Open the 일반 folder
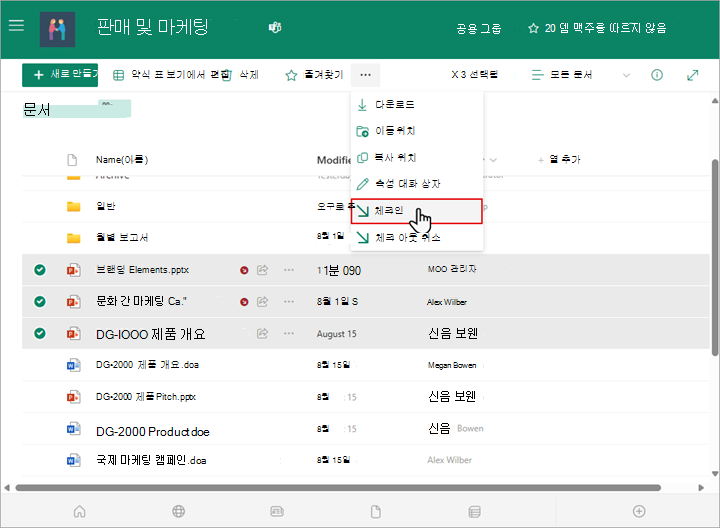Viewport: 720px width, 528px height. [106, 206]
